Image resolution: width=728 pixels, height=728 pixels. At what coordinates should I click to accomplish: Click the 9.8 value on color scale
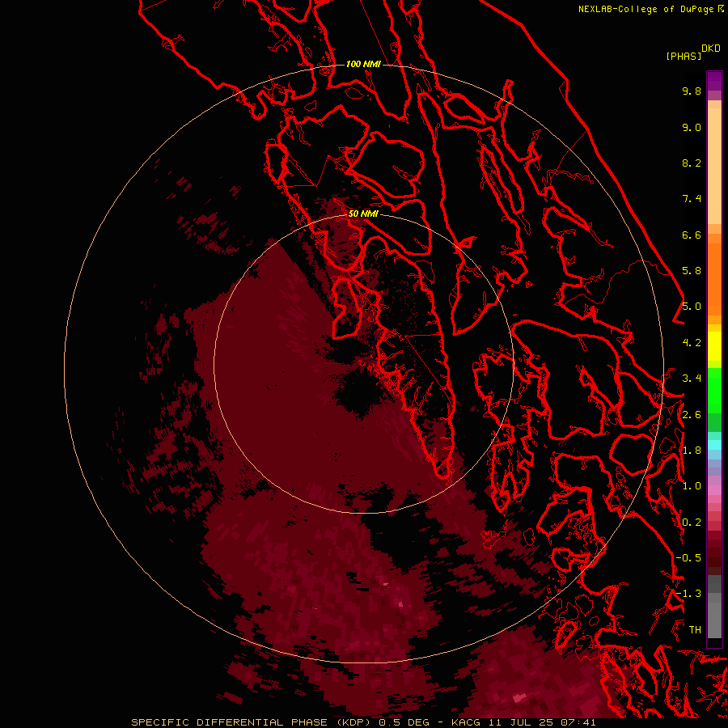[x=692, y=91]
